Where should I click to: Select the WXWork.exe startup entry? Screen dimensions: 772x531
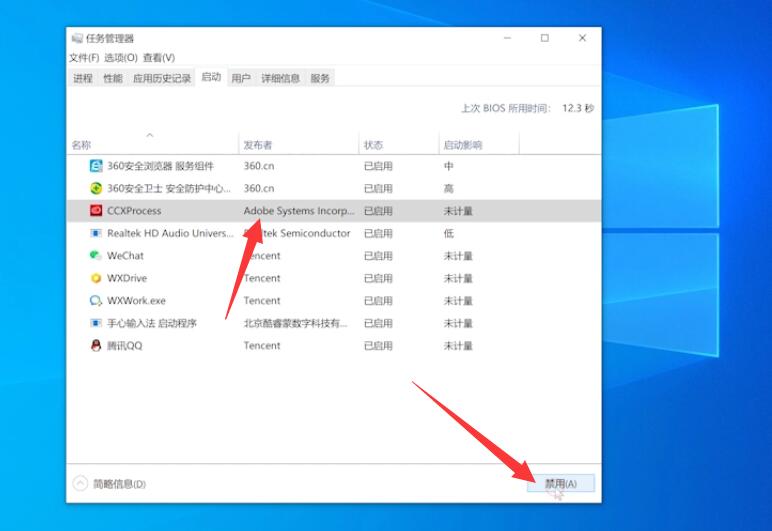136,300
